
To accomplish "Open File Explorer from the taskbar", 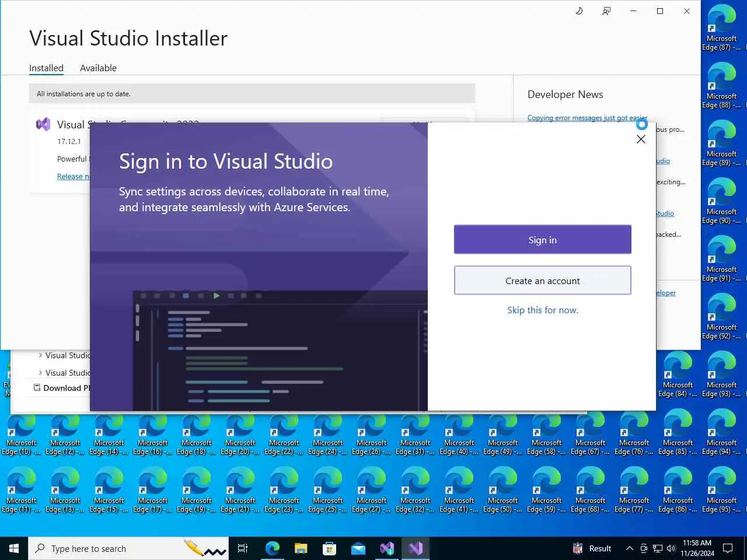I will click(x=301, y=548).
